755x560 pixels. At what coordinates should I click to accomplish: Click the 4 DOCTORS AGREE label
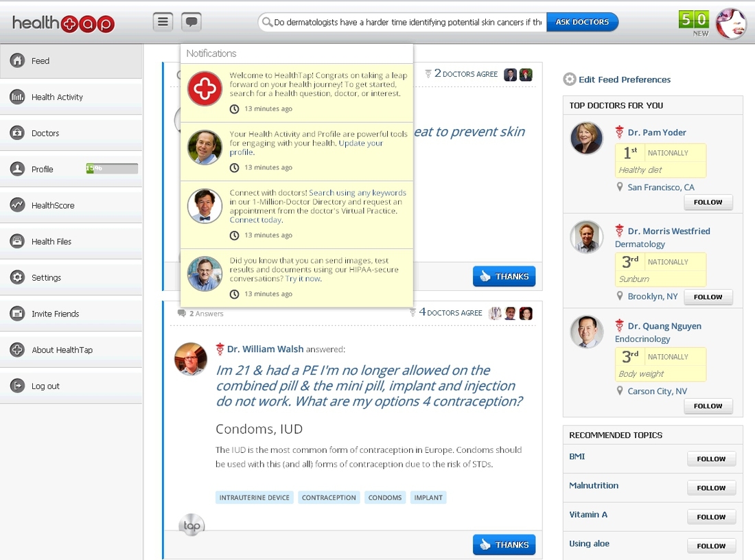pos(451,312)
